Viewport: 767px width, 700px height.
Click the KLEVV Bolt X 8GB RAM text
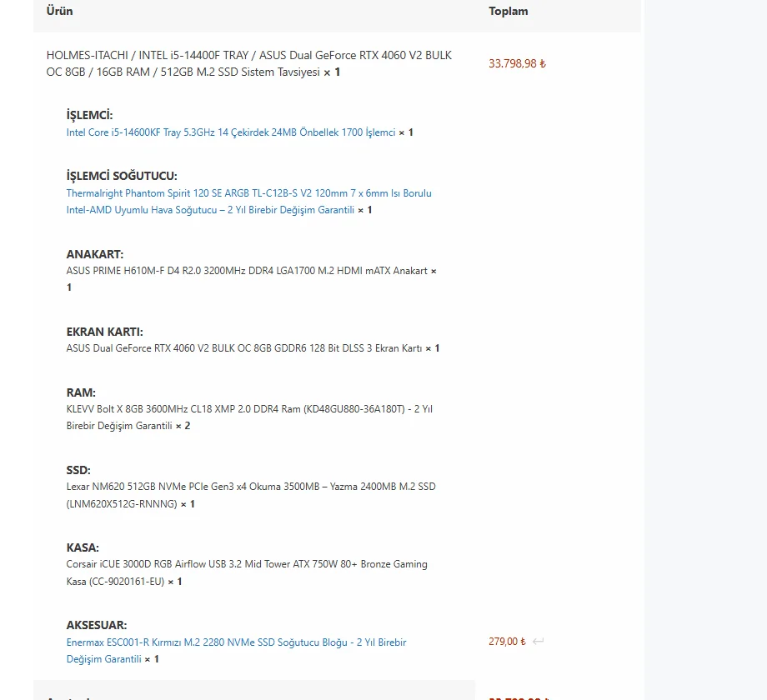(x=249, y=417)
